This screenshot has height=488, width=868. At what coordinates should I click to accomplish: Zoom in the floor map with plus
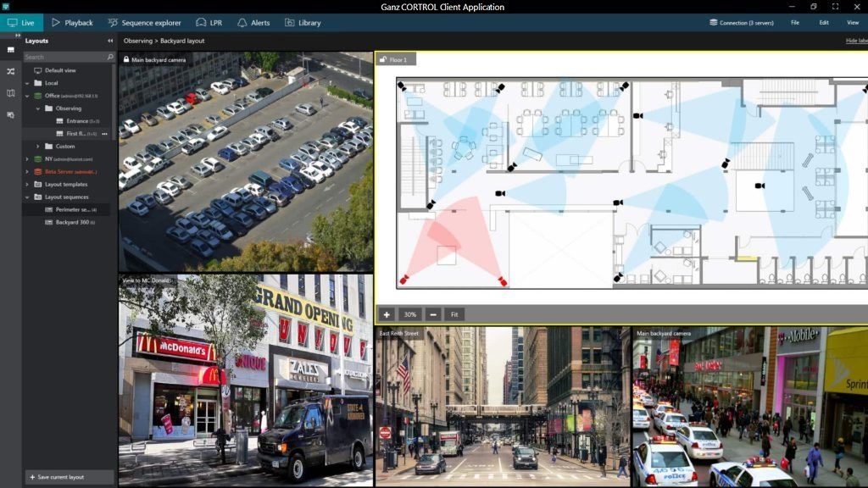pos(386,314)
